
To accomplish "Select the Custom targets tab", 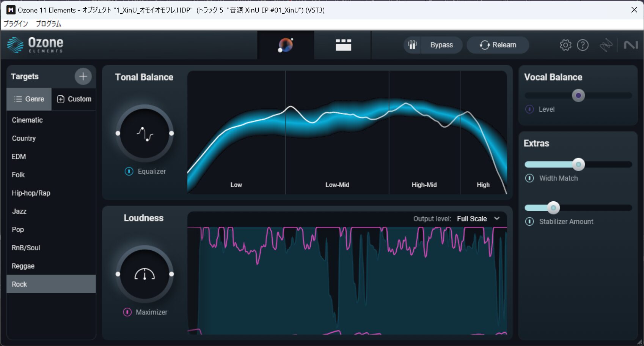I will click(x=74, y=99).
